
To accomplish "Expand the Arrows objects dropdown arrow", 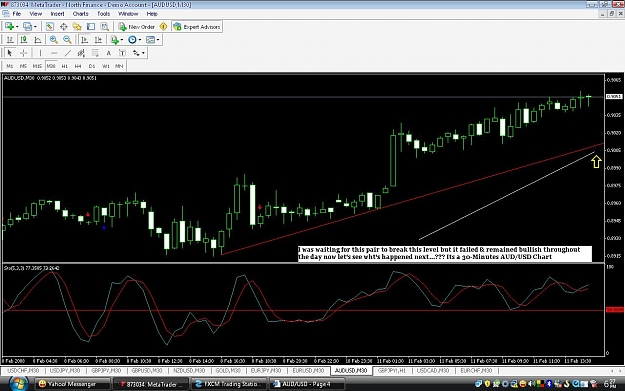I will click(143, 53).
